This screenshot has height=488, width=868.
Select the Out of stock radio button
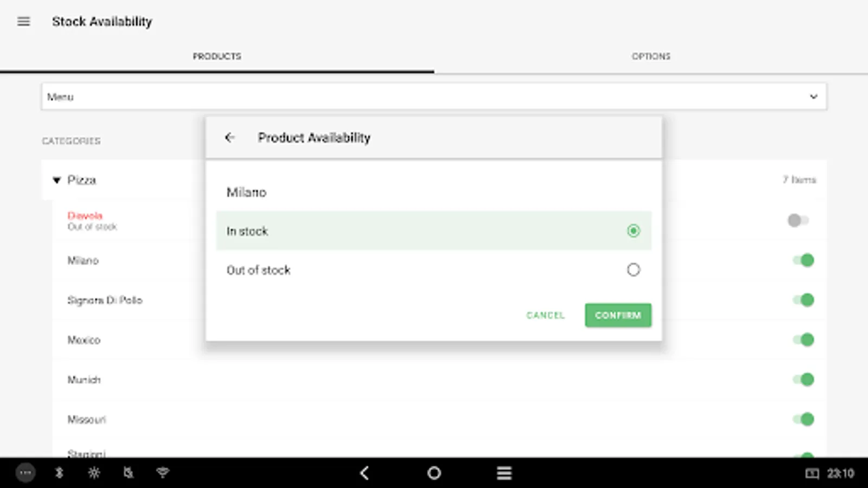click(x=633, y=269)
